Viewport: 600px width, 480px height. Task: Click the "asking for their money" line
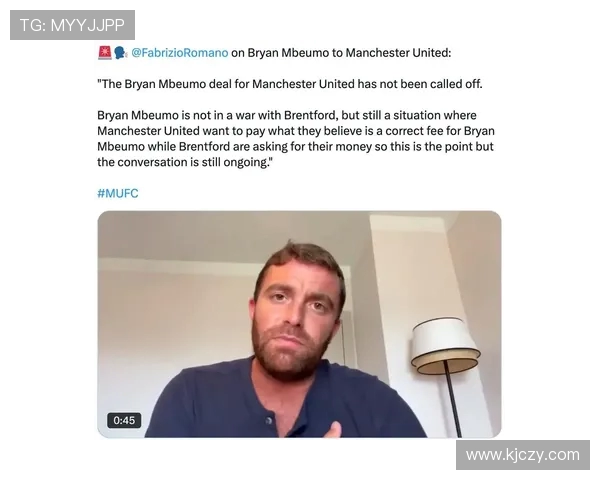(295, 147)
